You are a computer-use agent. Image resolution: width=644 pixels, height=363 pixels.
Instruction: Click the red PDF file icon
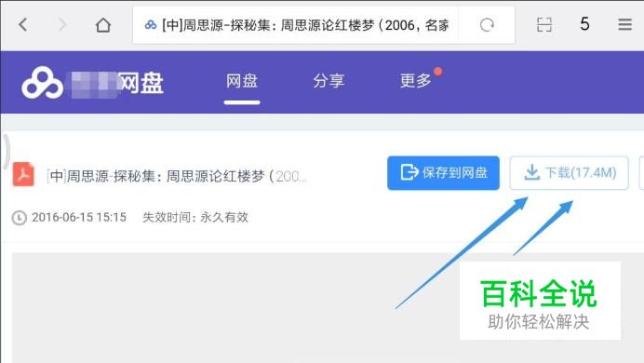pyautogui.click(x=23, y=175)
